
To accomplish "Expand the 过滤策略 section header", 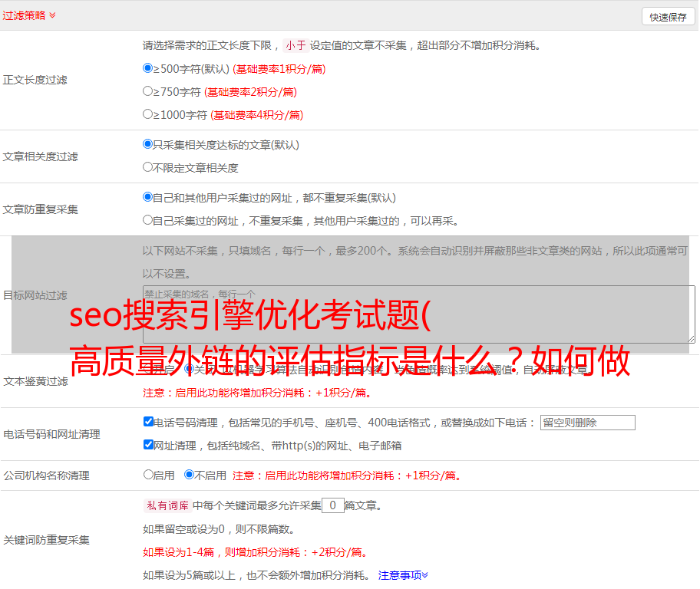I will (29, 15).
